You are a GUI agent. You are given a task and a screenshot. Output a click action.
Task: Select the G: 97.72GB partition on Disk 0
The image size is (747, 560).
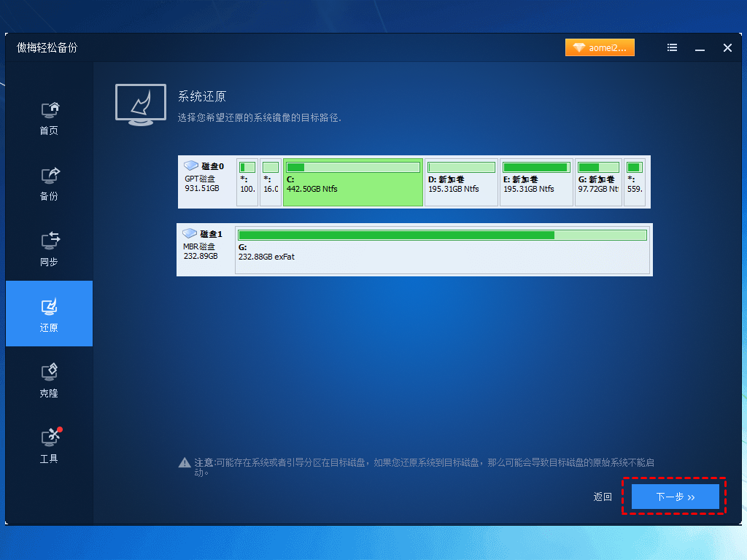point(598,182)
